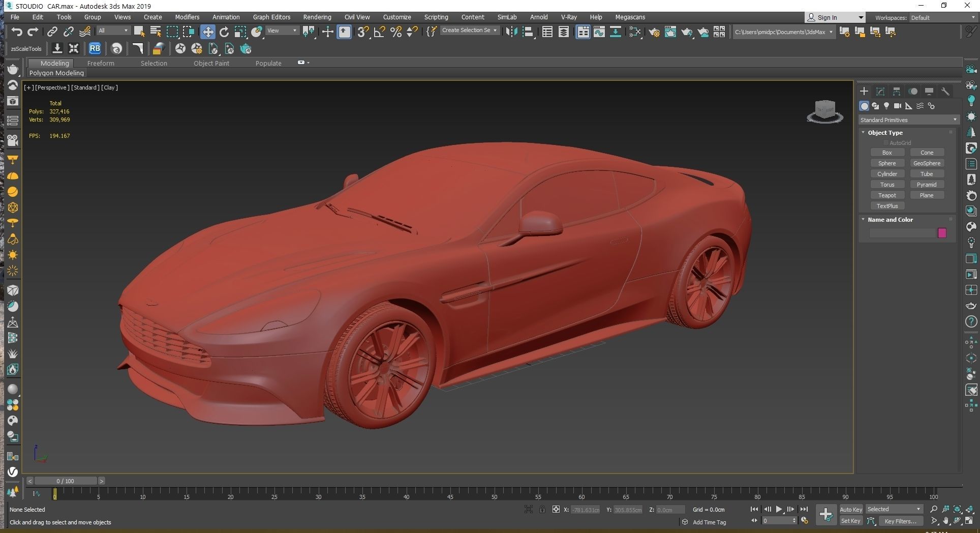Click the time slider 0 / 100 handle
Screen dimensions: 980x533
pos(66,481)
